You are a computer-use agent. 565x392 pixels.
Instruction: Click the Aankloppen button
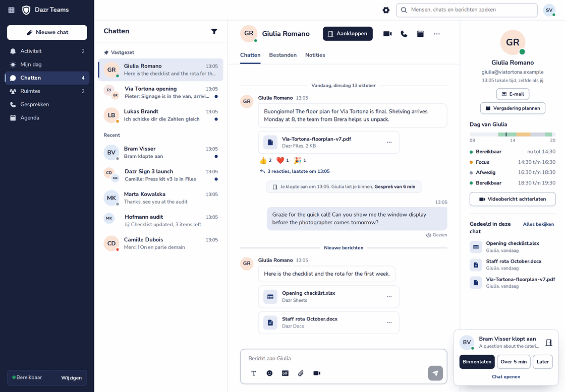tap(348, 34)
